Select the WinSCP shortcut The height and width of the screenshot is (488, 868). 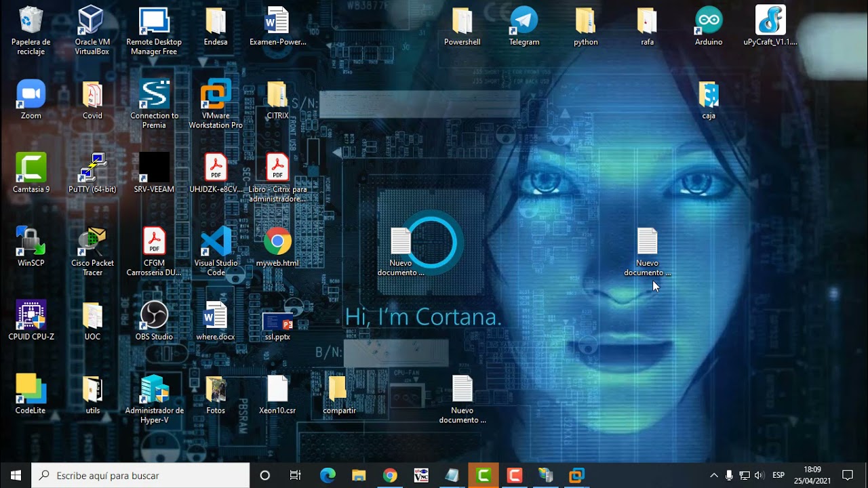[31, 247]
